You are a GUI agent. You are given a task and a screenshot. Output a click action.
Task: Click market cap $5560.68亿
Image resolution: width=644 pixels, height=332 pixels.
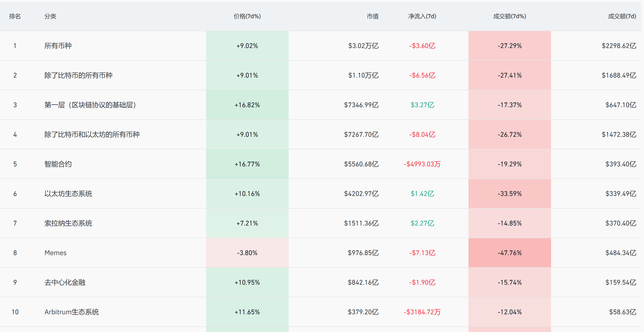pos(361,164)
